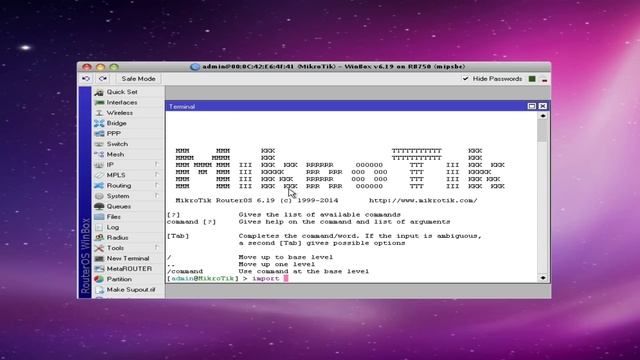Open the Log icon
640x360 pixels.
[99, 227]
